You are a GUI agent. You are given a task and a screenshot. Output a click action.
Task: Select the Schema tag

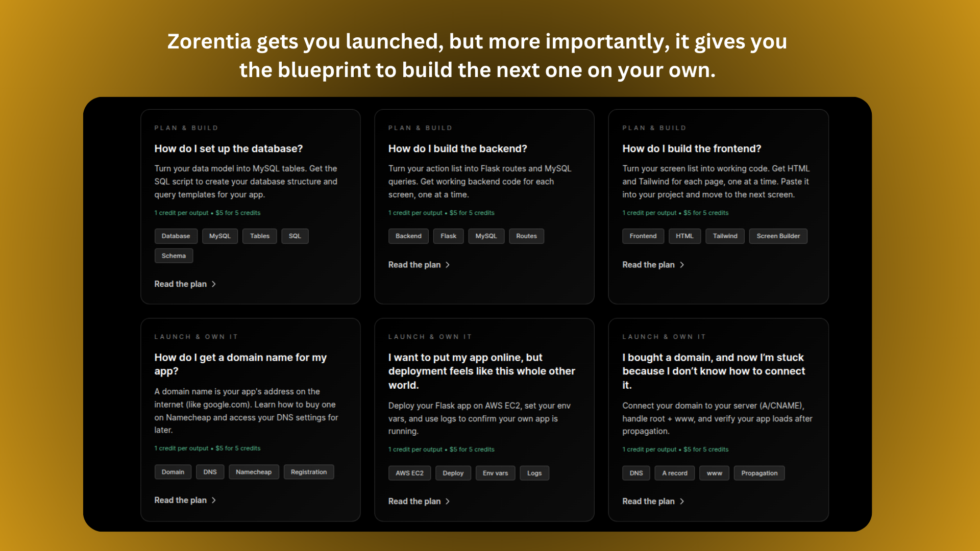(x=174, y=256)
